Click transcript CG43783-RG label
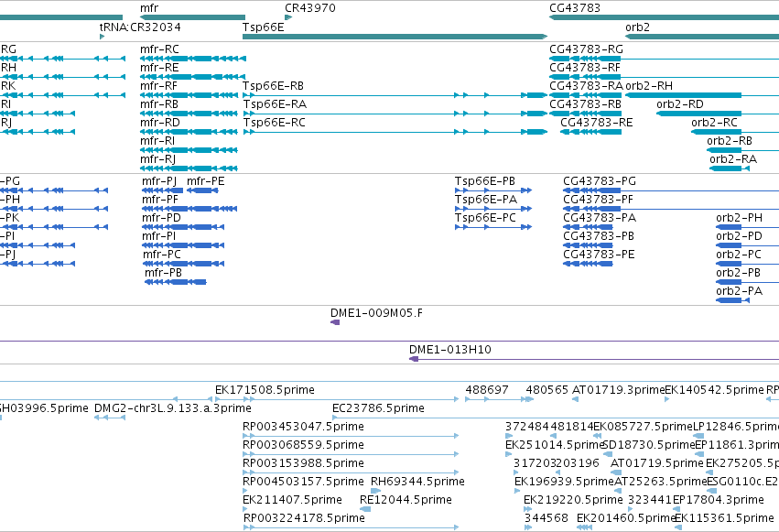 pyautogui.click(x=586, y=49)
